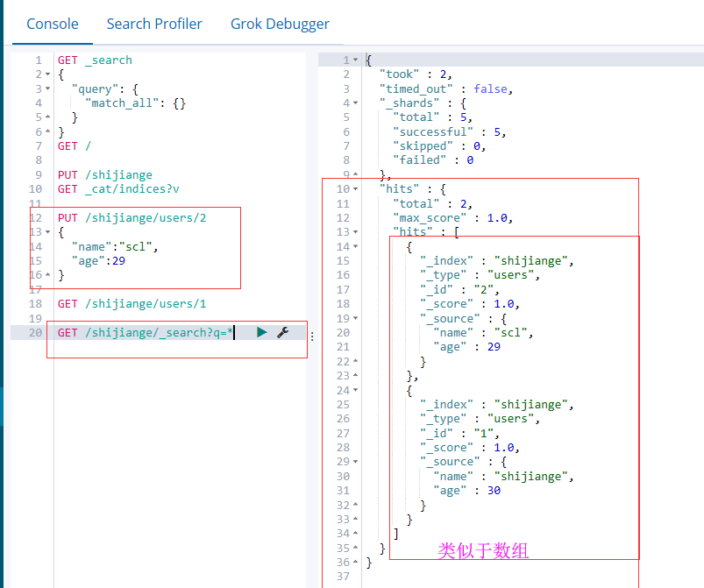Fold the block ending at response line 23
Image resolution: width=704 pixels, height=588 pixels.
pyautogui.click(x=356, y=376)
